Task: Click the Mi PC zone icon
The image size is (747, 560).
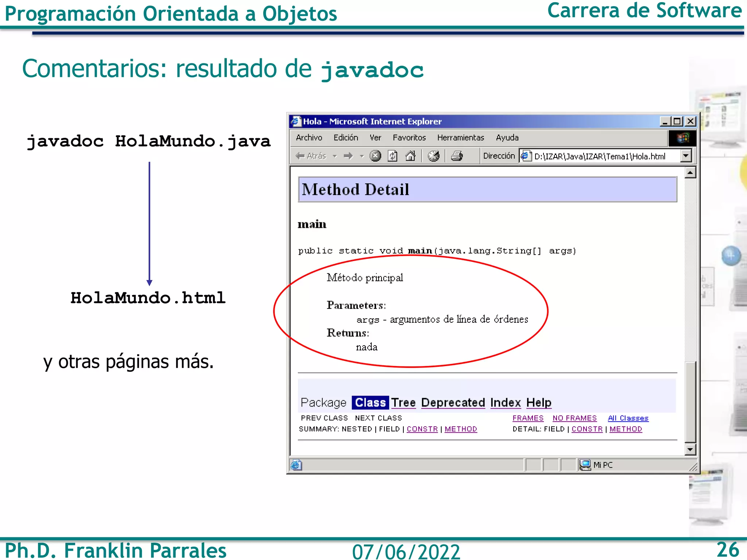Action: 585,465
